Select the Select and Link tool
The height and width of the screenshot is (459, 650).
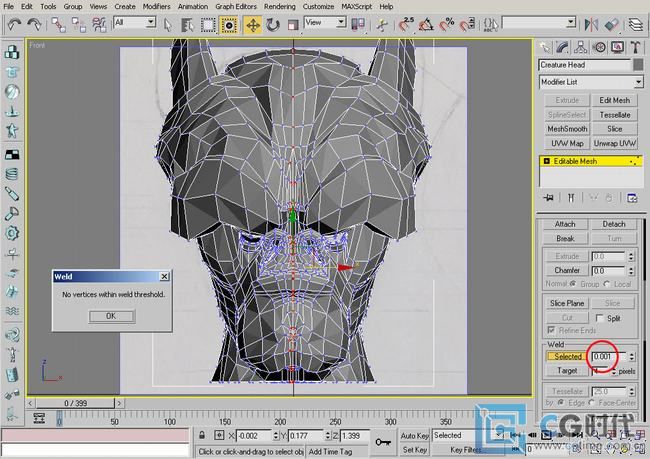[58, 25]
